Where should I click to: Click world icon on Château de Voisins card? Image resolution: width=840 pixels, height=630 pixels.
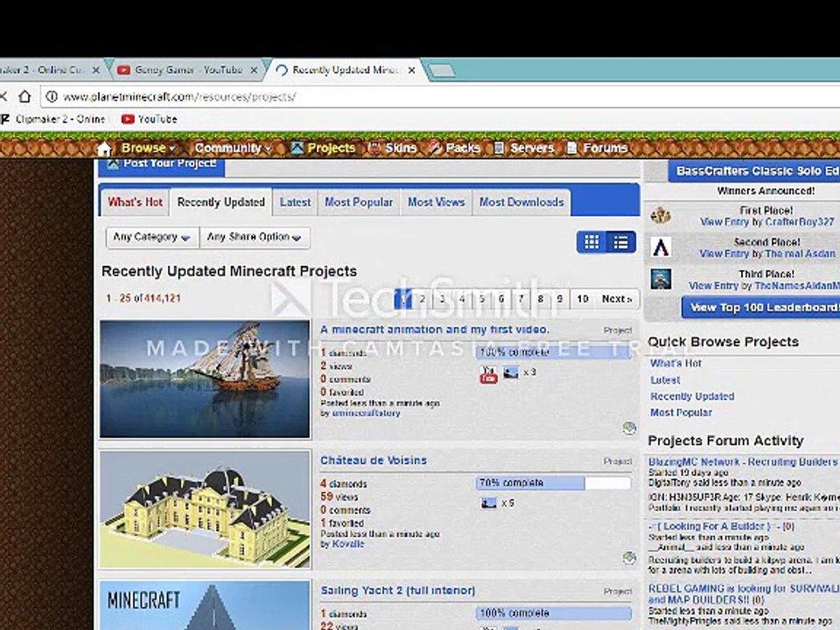pyautogui.click(x=629, y=558)
